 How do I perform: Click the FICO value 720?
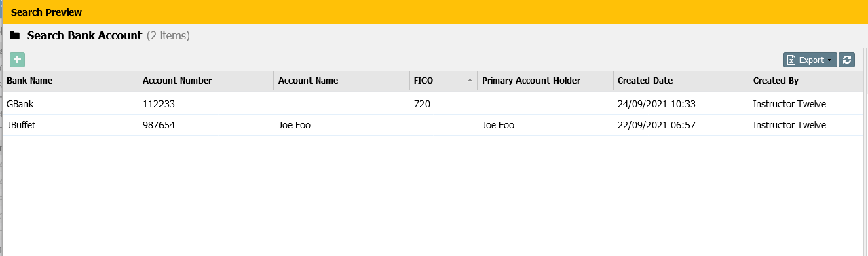tap(422, 104)
